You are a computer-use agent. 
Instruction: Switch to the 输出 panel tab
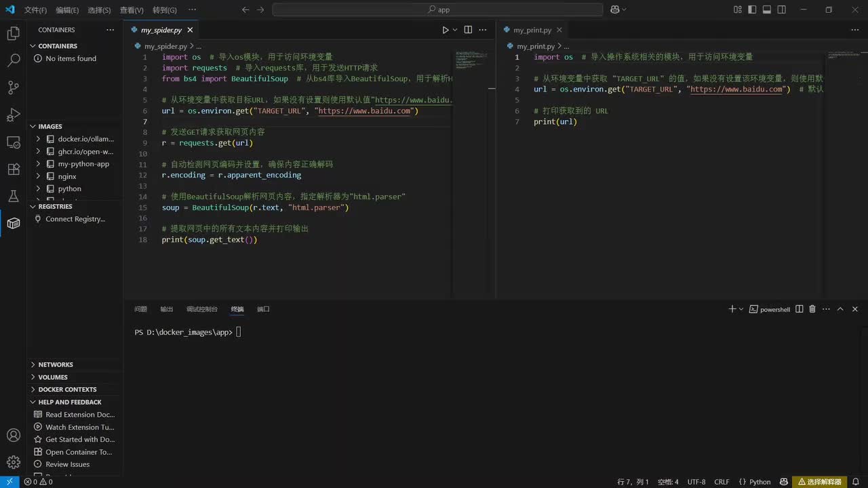click(x=167, y=309)
